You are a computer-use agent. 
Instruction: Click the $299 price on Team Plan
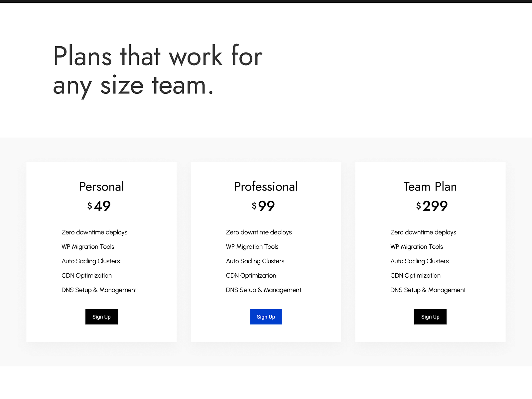pyautogui.click(x=432, y=206)
